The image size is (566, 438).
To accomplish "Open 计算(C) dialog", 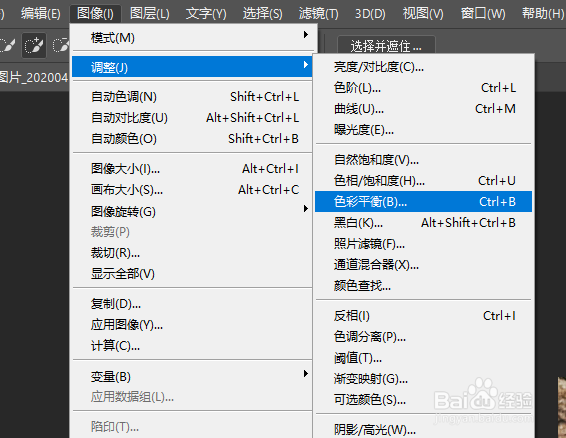I will pos(192,346).
